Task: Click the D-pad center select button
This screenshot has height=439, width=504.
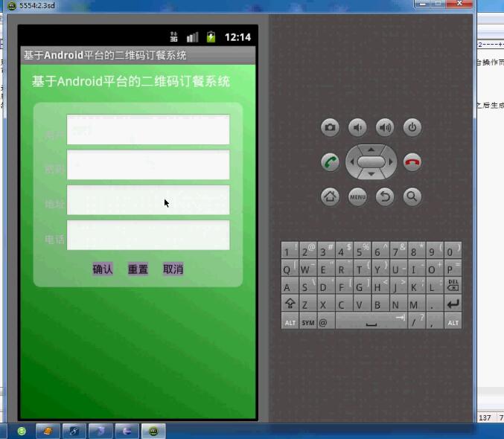Action: (x=371, y=161)
